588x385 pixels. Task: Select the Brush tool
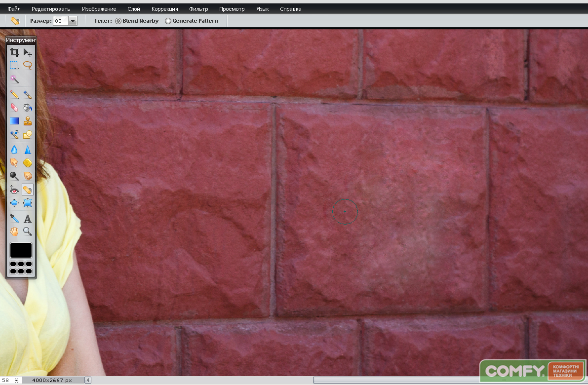click(27, 94)
